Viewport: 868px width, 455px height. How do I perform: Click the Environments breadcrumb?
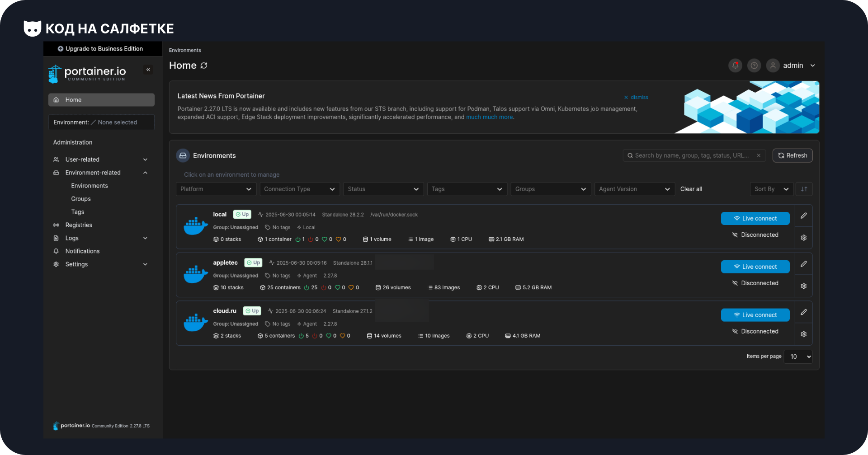tap(185, 50)
